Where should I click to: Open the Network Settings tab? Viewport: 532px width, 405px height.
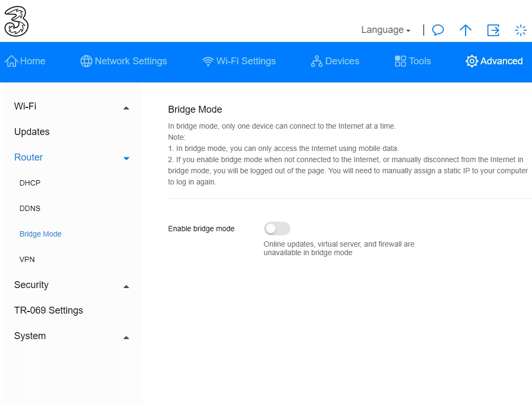click(x=124, y=61)
